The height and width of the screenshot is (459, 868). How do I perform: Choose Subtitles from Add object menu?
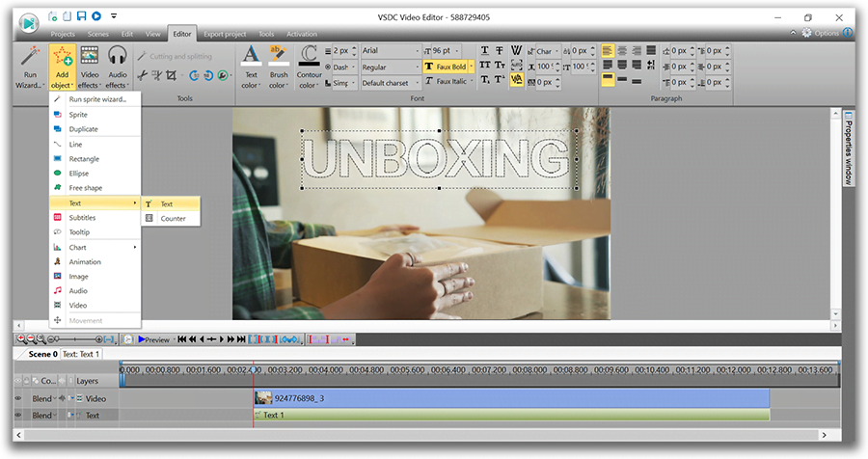click(95, 218)
